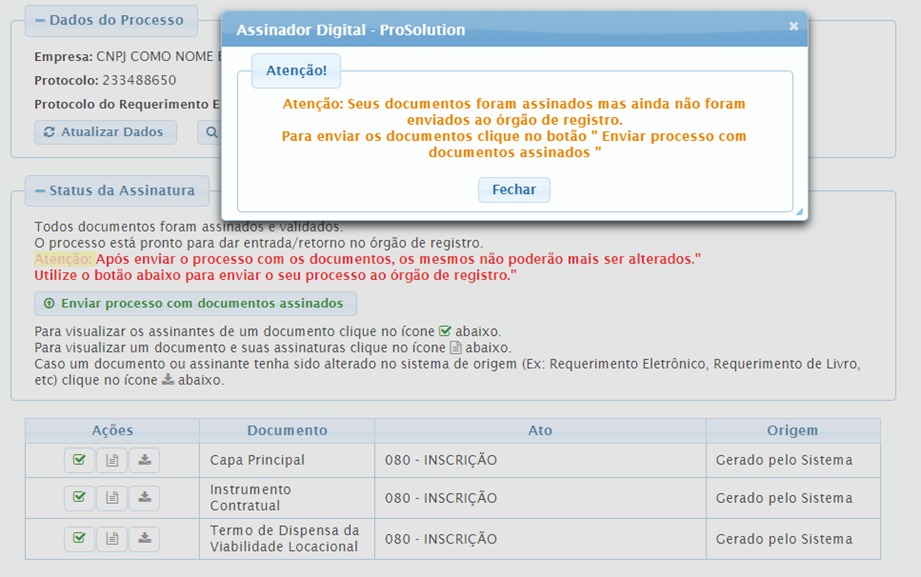Click the Ato column header
Screen dimensions: 921x577
pos(540,430)
